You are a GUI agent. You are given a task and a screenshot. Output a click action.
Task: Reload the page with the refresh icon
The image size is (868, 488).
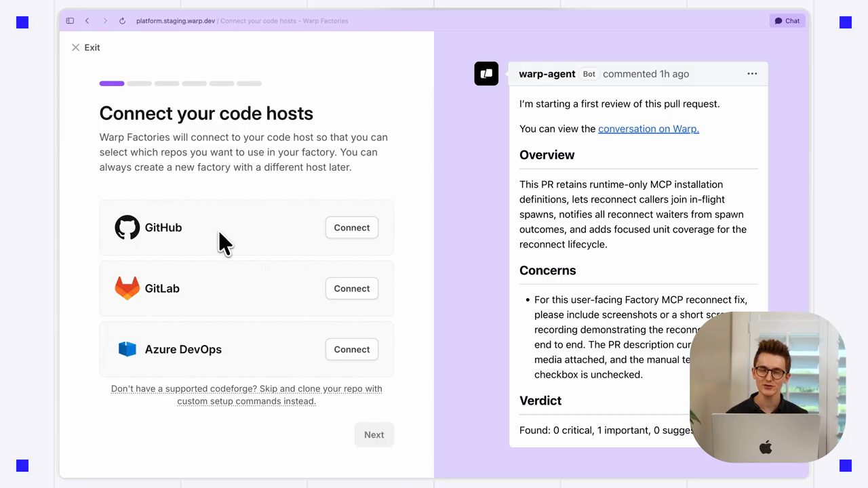122,21
